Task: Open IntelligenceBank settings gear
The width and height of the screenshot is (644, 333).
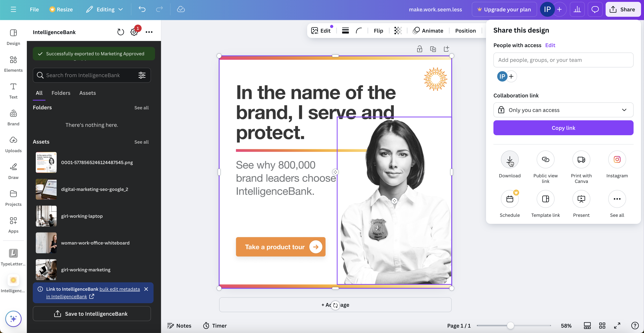Action: point(134,32)
